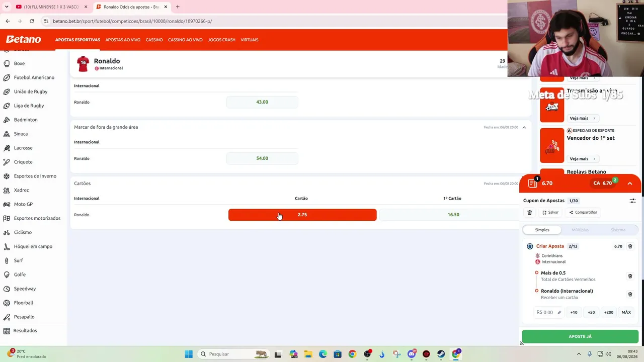Pick the 54.00 odd outside the box

(x=262, y=158)
